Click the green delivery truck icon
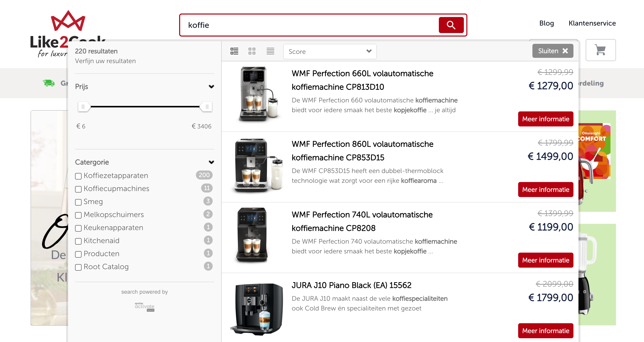 pyautogui.click(x=49, y=83)
